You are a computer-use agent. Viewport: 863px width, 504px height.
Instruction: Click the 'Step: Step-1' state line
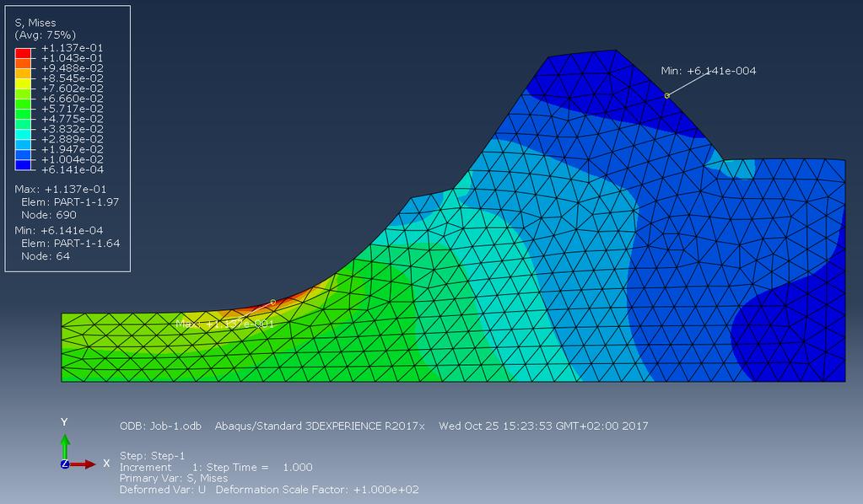pyautogui.click(x=153, y=456)
